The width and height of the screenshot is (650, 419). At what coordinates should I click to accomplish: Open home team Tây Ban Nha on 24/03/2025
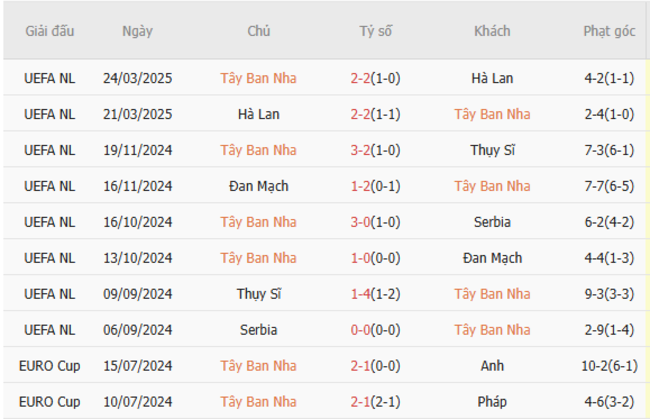coord(259,78)
